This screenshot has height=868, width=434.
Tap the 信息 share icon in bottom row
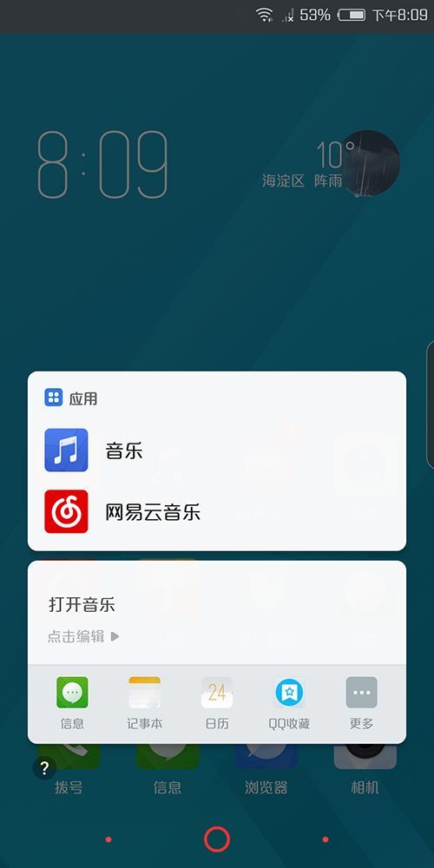click(x=72, y=693)
